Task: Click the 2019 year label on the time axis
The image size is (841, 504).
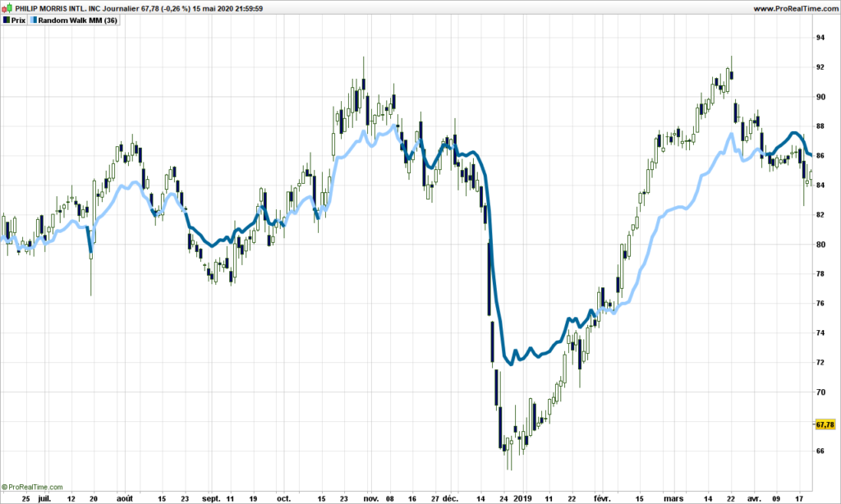Action: tap(522, 498)
